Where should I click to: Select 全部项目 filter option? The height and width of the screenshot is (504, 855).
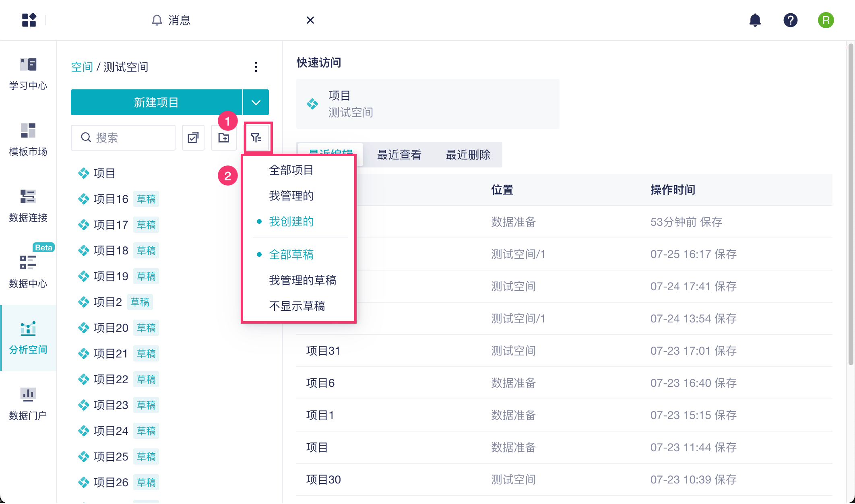click(x=291, y=170)
